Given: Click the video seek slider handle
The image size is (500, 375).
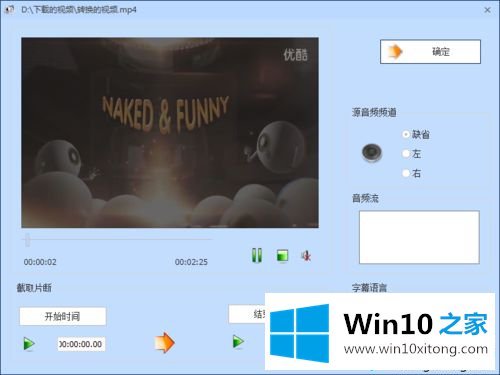Looking at the screenshot, I should [27, 240].
